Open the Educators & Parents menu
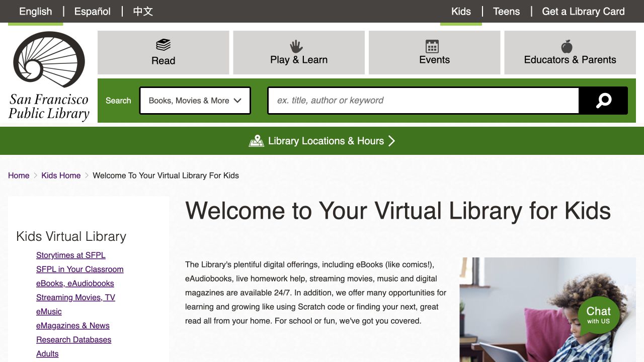The height and width of the screenshot is (362, 644). coord(570,52)
